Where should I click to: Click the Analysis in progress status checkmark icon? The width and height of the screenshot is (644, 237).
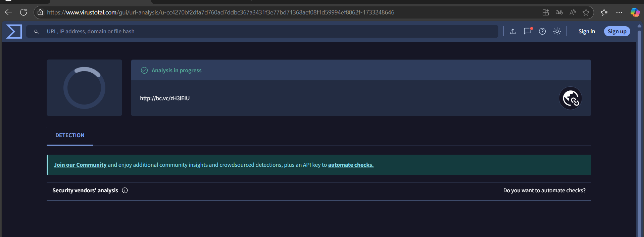[144, 70]
